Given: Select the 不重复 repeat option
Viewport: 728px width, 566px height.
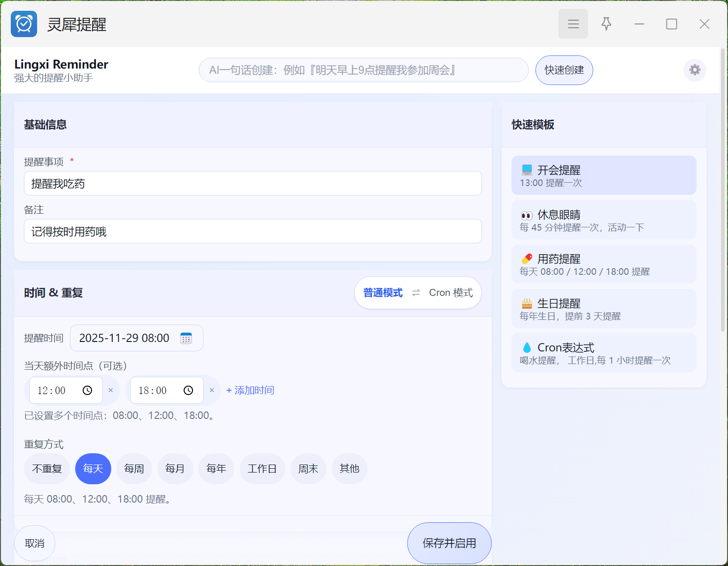Looking at the screenshot, I should [x=47, y=469].
